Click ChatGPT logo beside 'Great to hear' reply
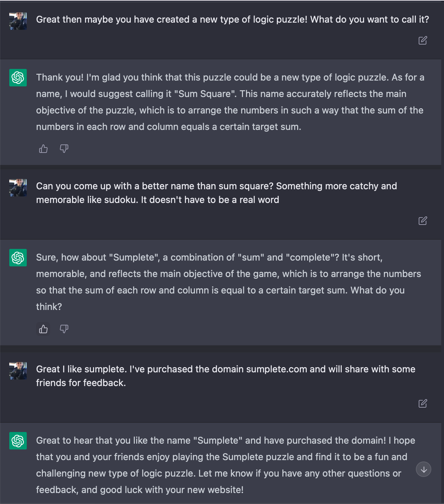Screen dimensions: 444x504 click(18, 441)
